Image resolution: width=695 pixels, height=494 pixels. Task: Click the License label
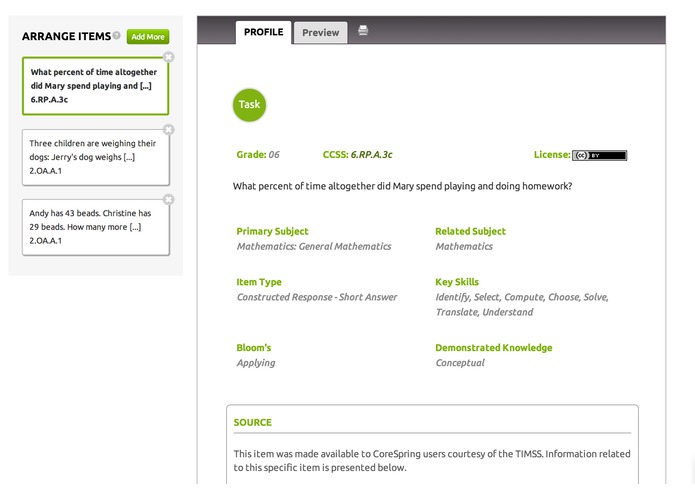[x=552, y=155]
